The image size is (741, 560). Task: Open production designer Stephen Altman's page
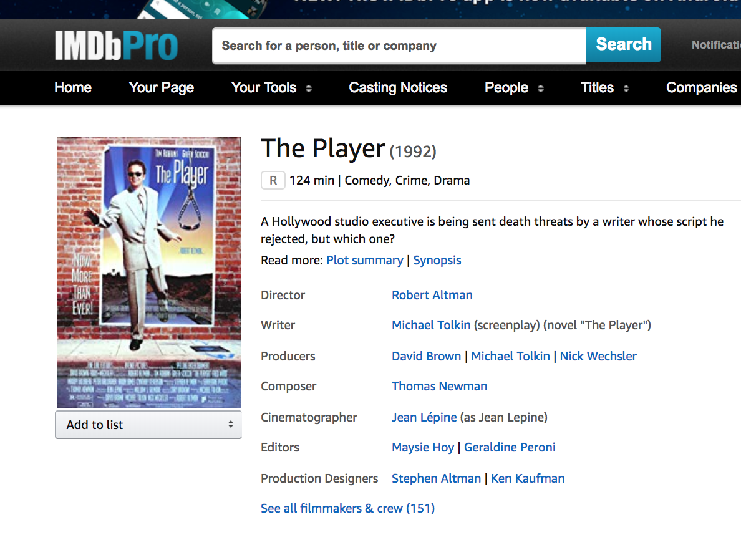coord(436,479)
